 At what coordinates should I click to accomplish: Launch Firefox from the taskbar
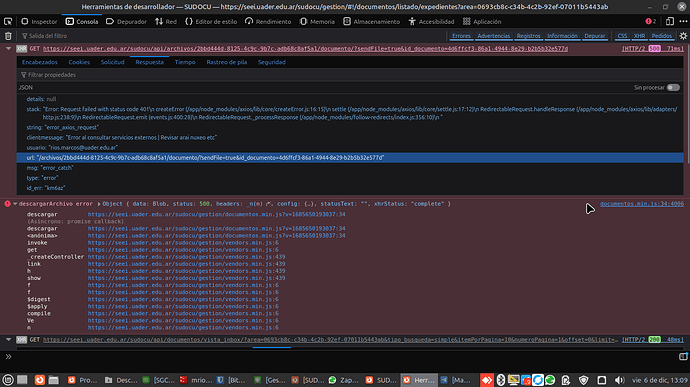[x=40, y=380]
